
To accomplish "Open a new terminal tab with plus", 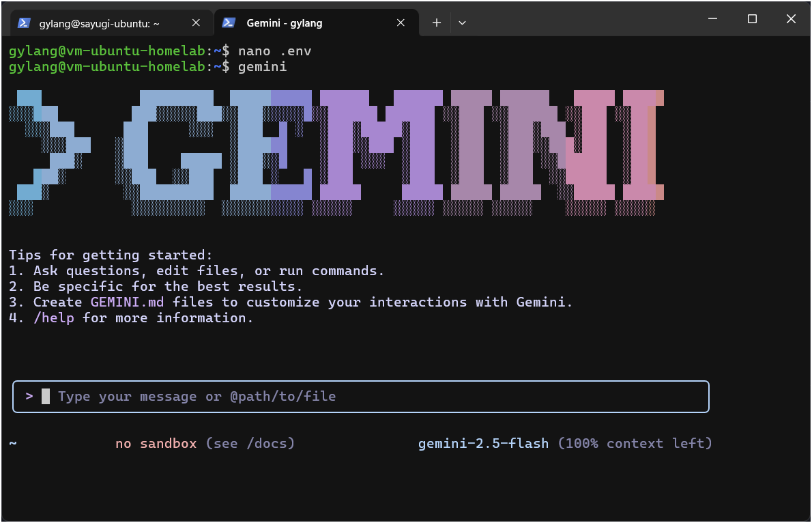I will 437,23.
